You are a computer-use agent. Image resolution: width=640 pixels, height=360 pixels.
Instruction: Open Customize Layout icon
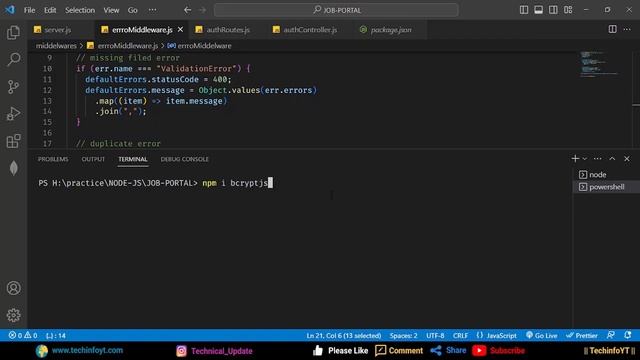pos(568,10)
